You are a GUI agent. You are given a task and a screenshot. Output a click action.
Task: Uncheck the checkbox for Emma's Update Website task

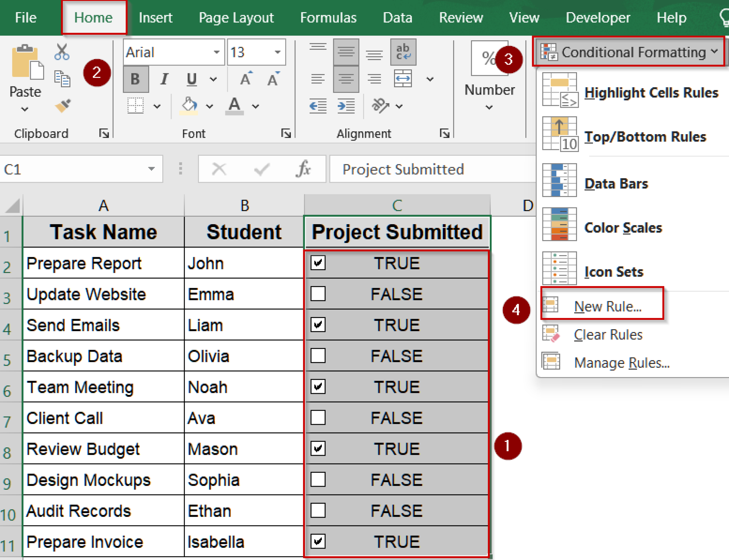(x=319, y=294)
